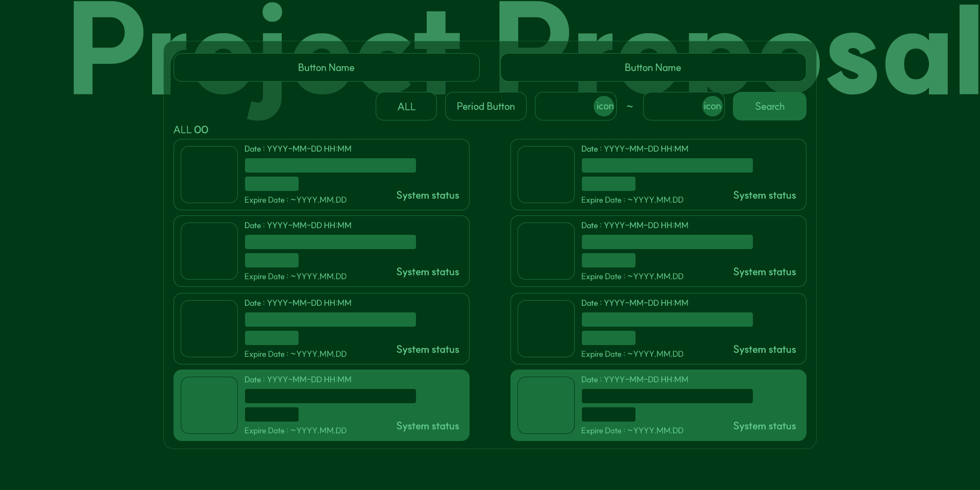Screen dimensions: 980x490
Task: Click System status in the top-left card
Action: pyautogui.click(x=428, y=195)
